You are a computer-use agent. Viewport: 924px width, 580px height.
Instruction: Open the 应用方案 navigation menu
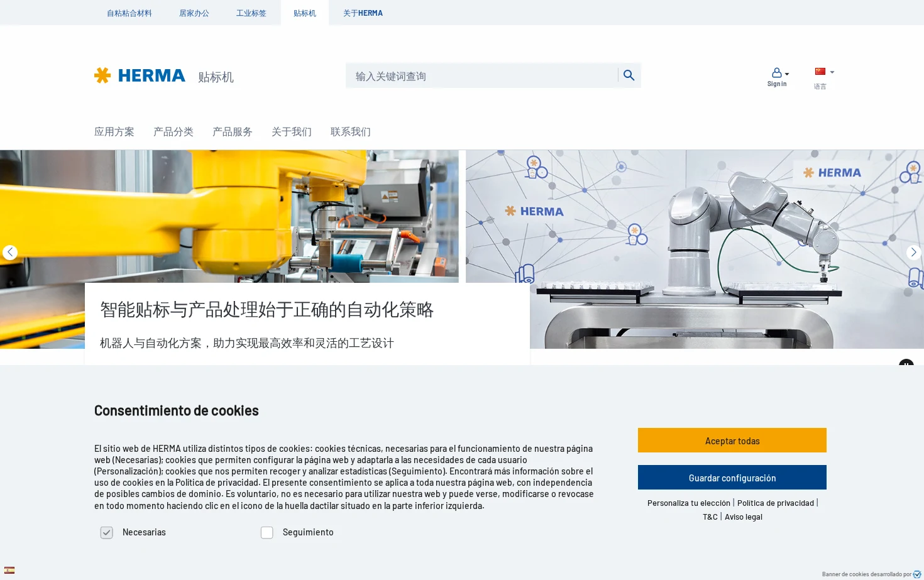(114, 132)
